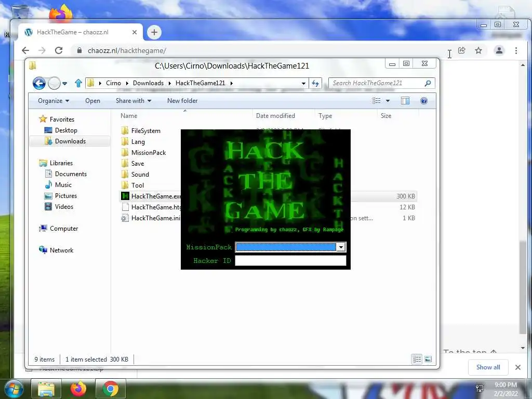Screen dimensions: 532x399
Task: Sort files by the Type column
Action: (325, 116)
